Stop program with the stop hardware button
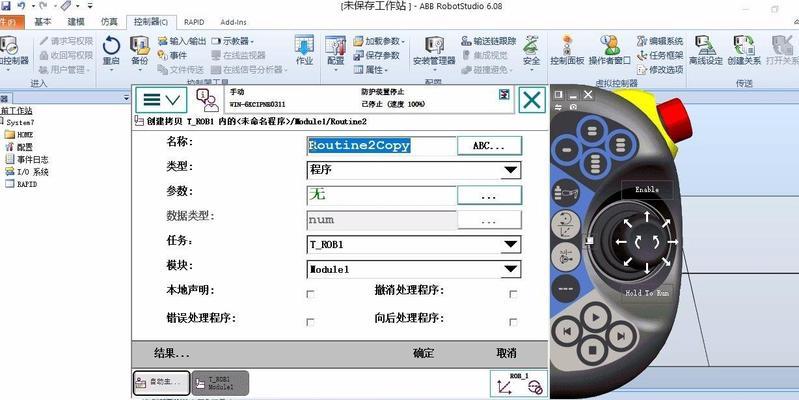799x400 pixels. 593,351
